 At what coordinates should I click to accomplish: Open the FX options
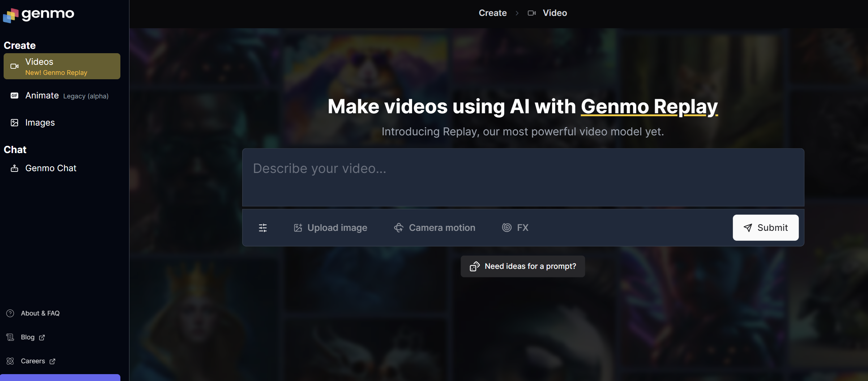click(516, 228)
